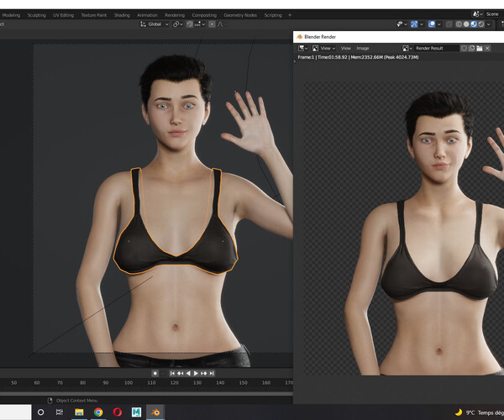Jump to the next keyframe
Image resolution: width=504 pixels, height=420 pixels.
[x=204, y=374]
